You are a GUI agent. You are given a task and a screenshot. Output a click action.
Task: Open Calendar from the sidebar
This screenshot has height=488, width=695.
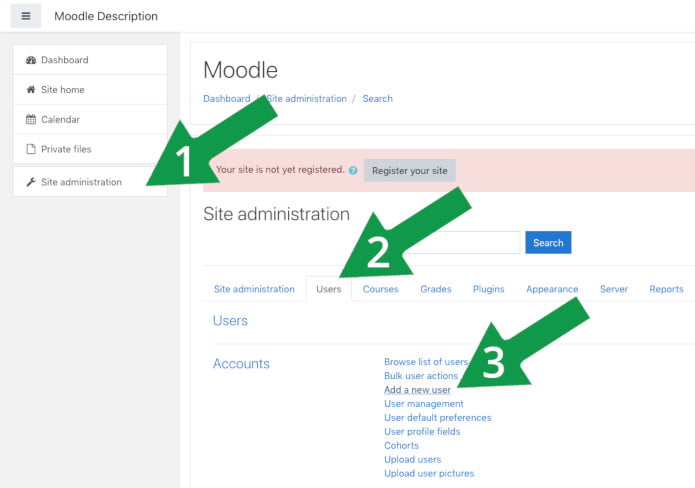90,119
